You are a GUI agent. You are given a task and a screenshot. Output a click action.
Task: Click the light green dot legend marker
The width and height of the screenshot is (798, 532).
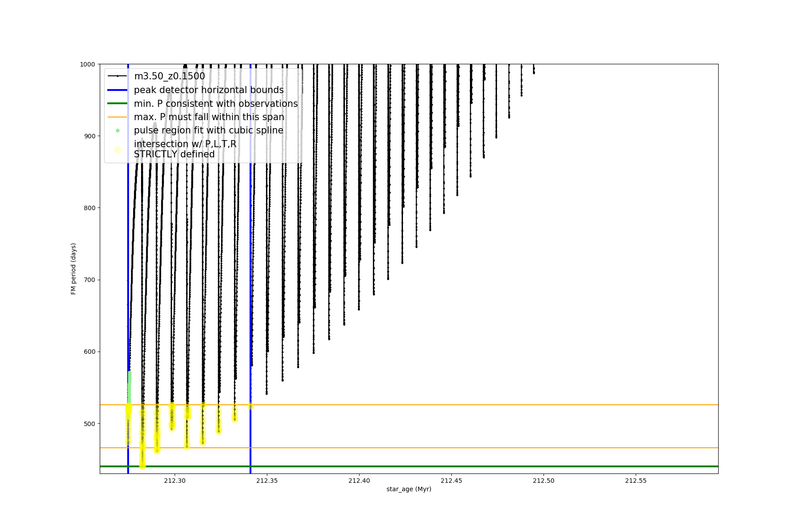[117, 131]
